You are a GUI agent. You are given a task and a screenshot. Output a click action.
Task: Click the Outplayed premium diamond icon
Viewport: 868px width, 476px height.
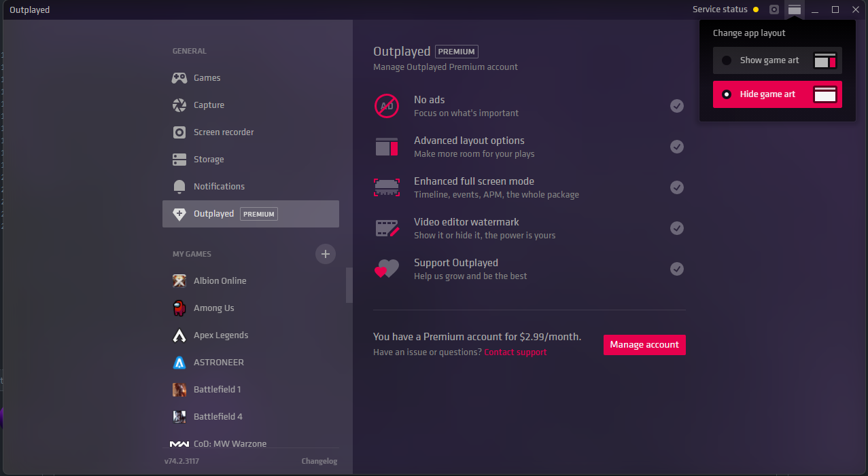click(179, 214)
